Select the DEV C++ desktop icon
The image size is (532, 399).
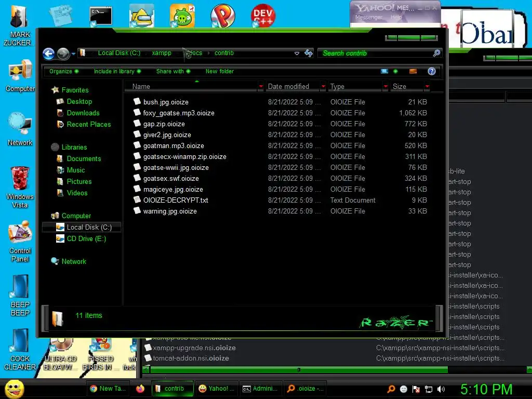[263, 15]
